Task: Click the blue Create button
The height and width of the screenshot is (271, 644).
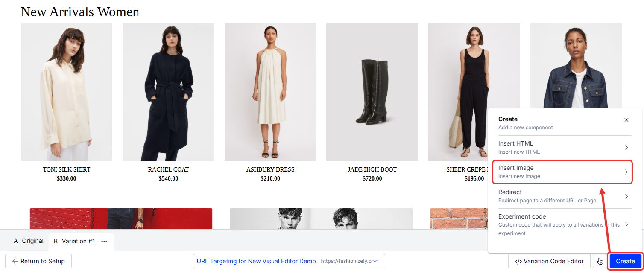Action: [x=625, y=261]
